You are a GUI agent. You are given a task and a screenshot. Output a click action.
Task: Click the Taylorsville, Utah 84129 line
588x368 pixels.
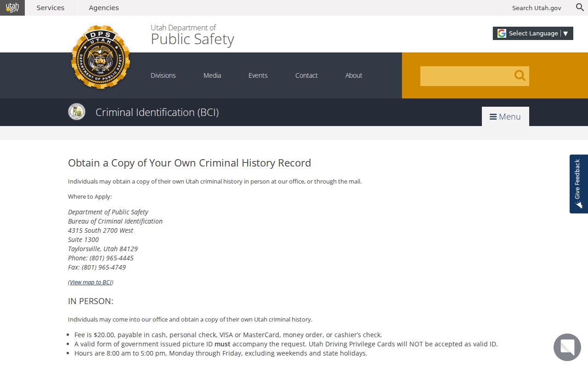(x=103, y=249)
